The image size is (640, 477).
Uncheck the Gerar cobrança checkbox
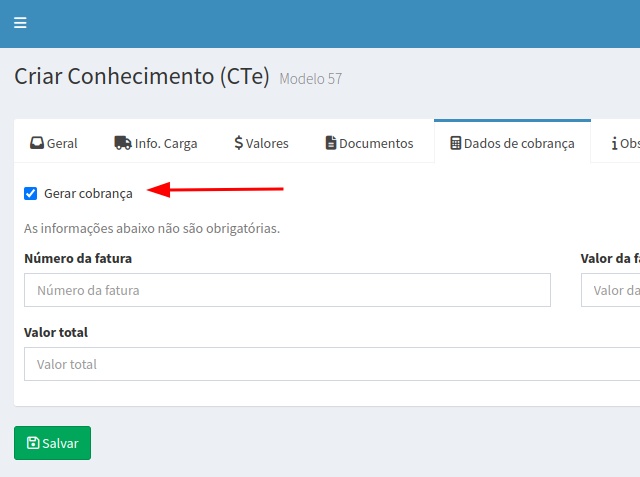(31, 193)
